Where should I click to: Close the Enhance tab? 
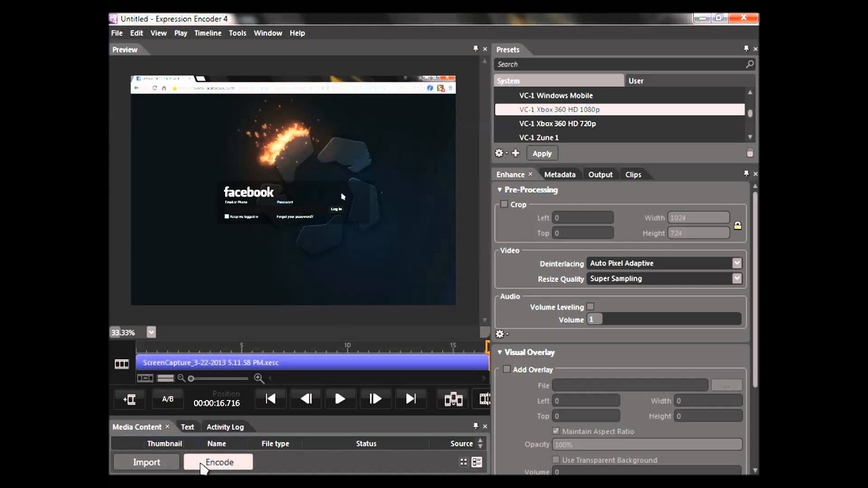point(530,174)
